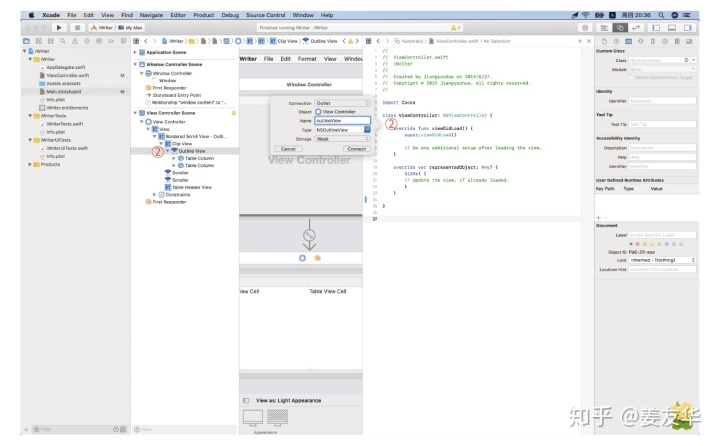Image resolution: width=720 pixels, height=446 pixels.
Task: Expand Application Scene in outline
Action: [135, 52]
